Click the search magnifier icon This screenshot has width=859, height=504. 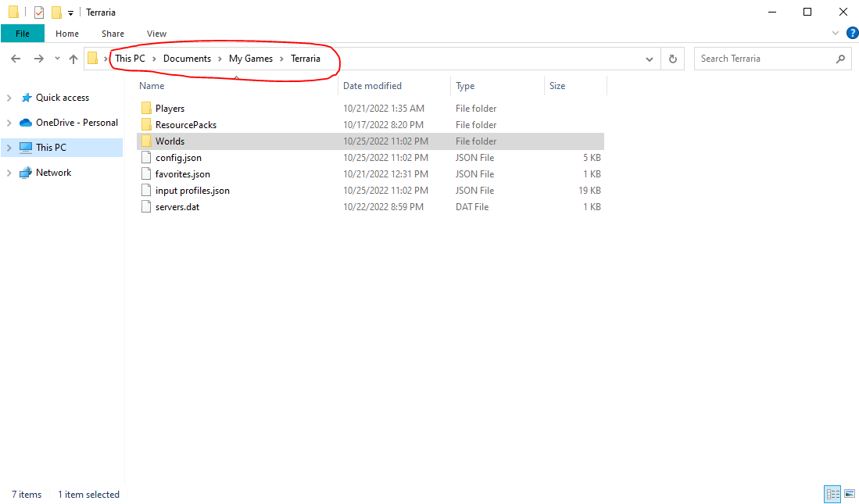[840, 59]
